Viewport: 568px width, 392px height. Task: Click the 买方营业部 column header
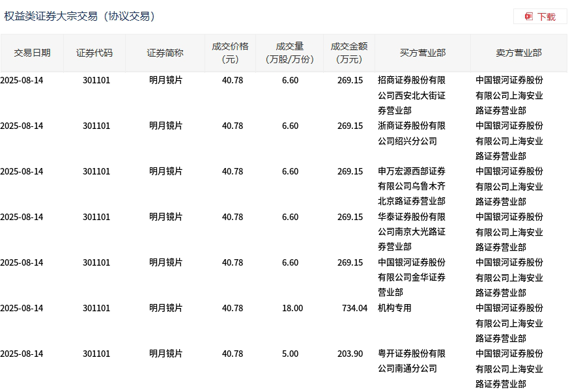tap(423, 53)
